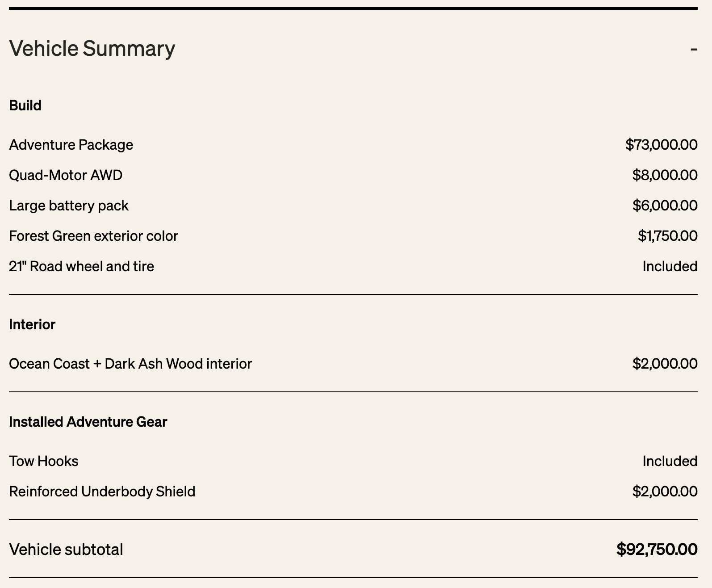
Task: Click the Vehicle Summary heading
Action: click(x=92, y=48)
